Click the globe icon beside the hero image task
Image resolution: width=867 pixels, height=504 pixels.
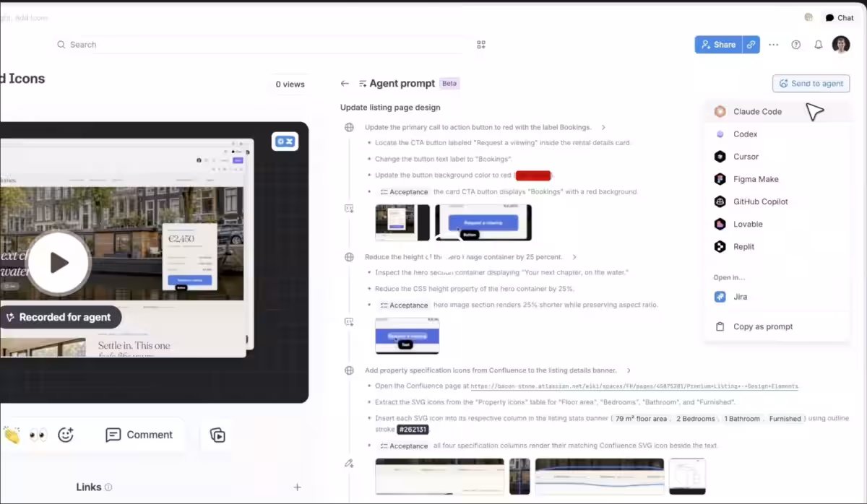[x=350, y=257]
